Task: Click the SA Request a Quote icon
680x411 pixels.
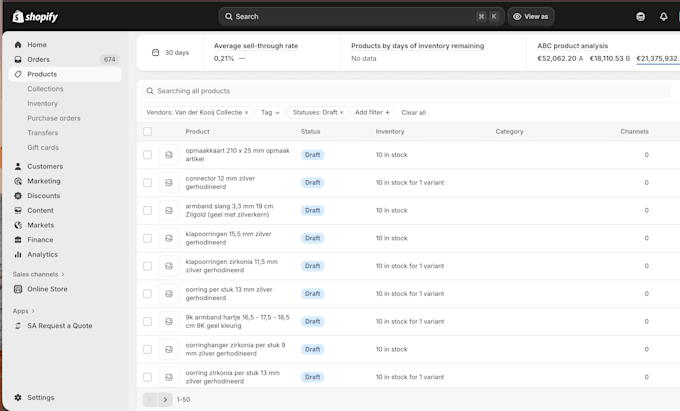Action: (x=18, y=326)
